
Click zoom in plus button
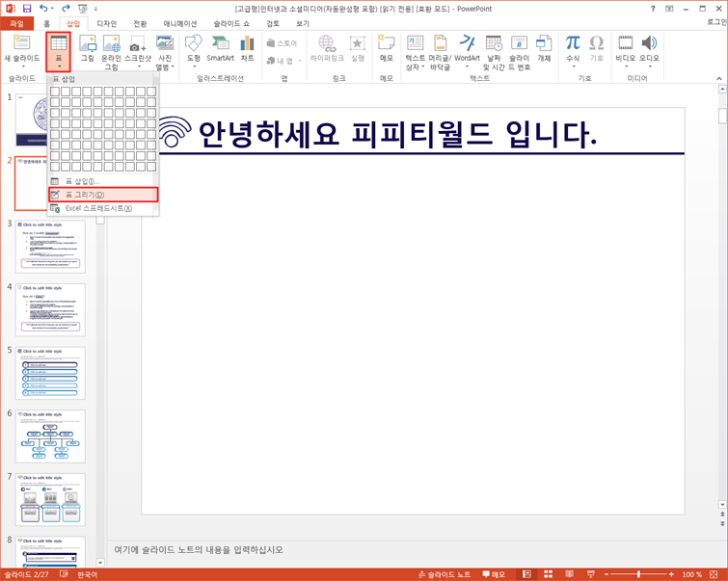point(671,574)
